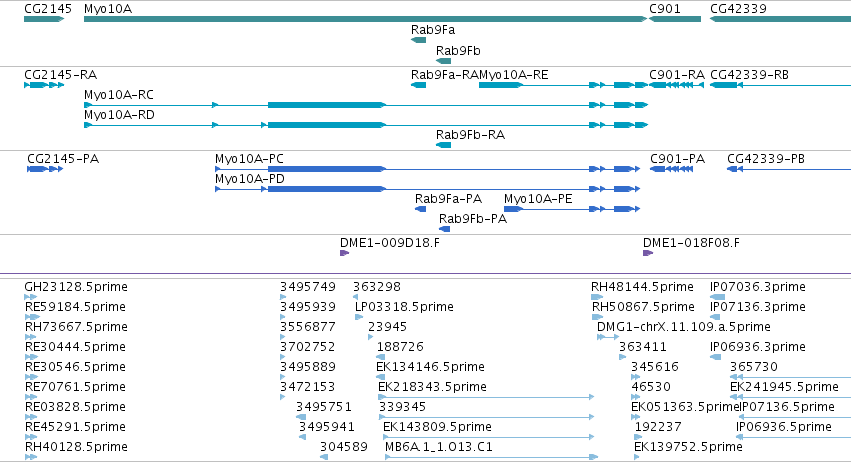Viewport: 851px width, 462px height.
Task: Click the Myo10A-PC protein label
Action: coord(249,159)
